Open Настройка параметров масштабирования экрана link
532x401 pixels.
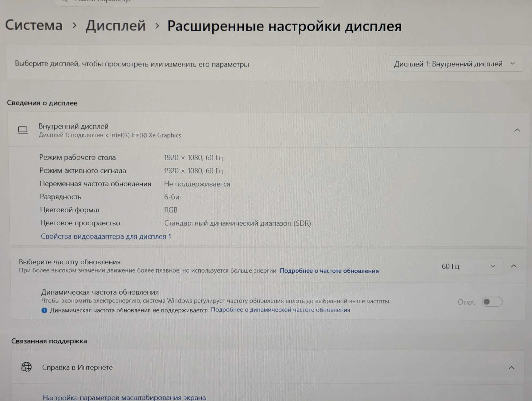pyautogui.click(x=124, y=397)
